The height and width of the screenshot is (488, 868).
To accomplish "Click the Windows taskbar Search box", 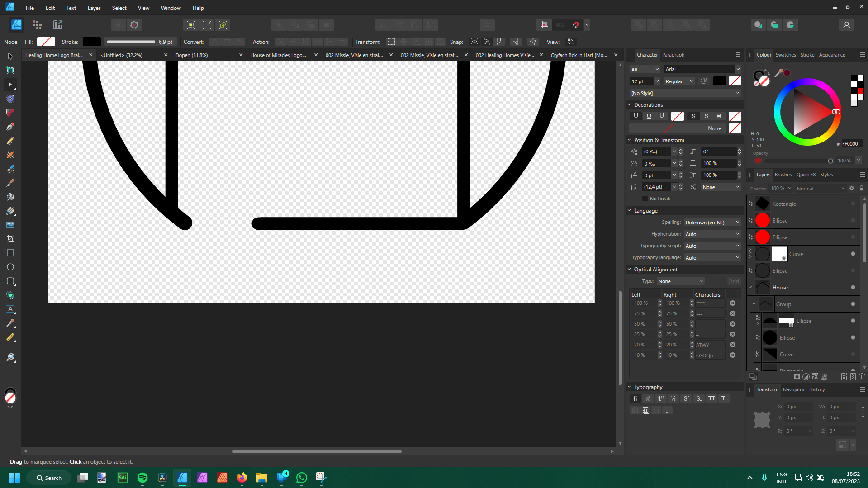I will 49,478.
